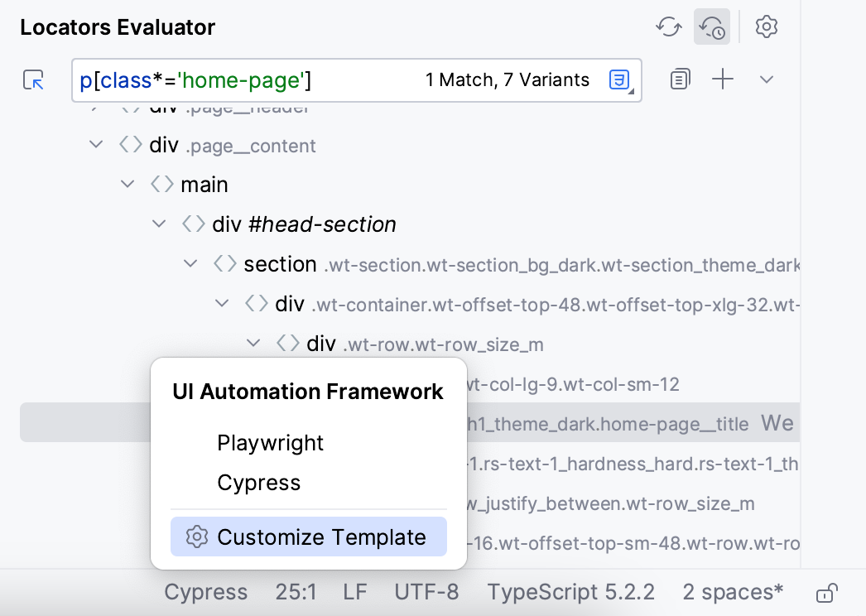
Task: Select the section .wt-section tree item
Action: click(x=281, y=264)
